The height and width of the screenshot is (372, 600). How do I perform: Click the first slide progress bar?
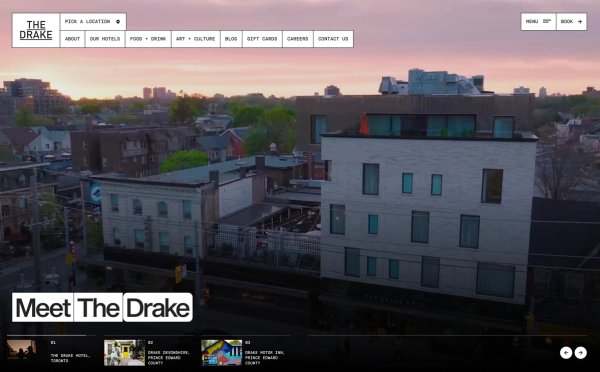coord(52,336)
